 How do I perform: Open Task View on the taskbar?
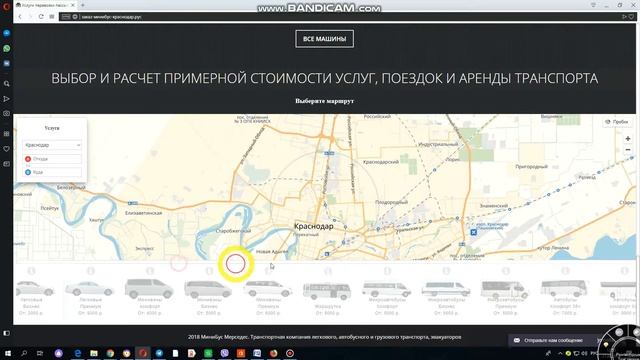(40, 353)
